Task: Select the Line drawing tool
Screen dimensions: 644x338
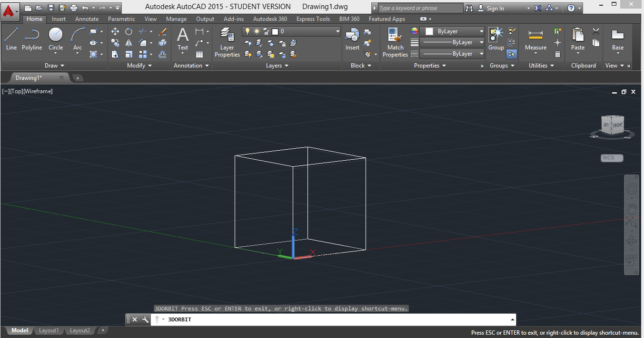Action: click(11, 39)
